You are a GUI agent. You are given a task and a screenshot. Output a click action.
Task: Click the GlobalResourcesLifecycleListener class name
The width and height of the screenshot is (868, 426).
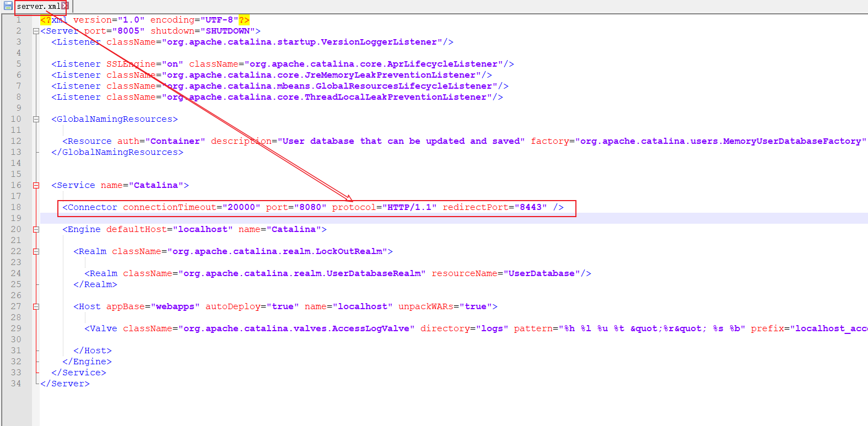pos(404,86)
